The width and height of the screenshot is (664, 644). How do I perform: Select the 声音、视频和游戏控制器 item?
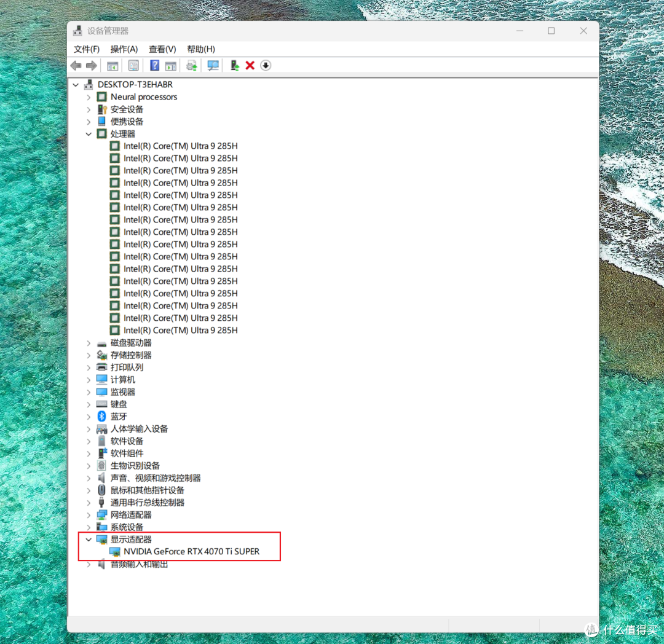pyautogui.click(x=156, y=478)
